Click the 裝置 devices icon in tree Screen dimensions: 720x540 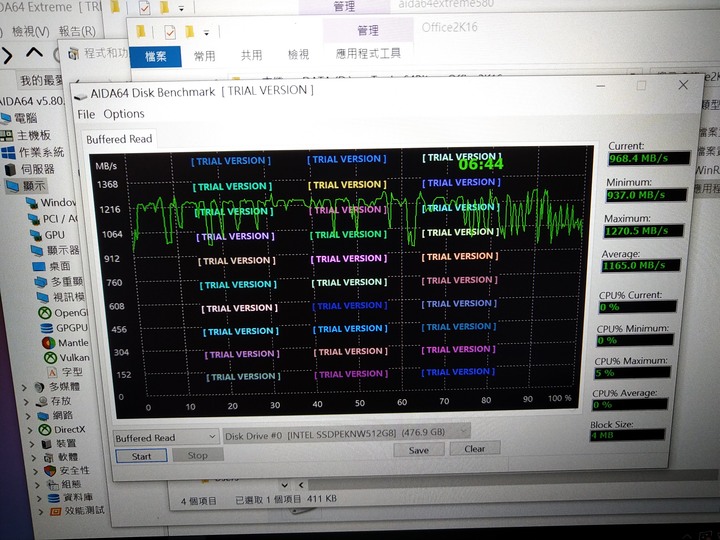(x=47, y=444)
